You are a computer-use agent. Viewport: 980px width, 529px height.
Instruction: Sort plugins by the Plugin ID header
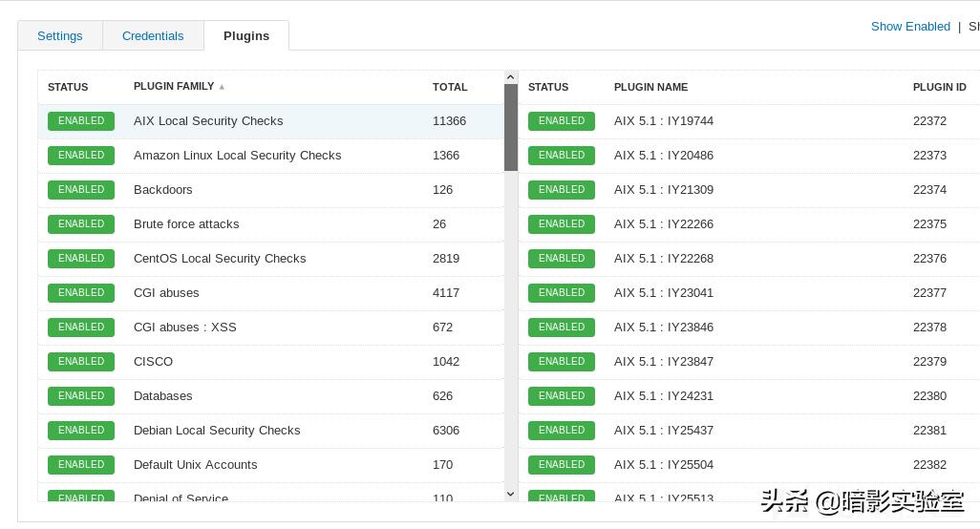click(x=940, y=87)
